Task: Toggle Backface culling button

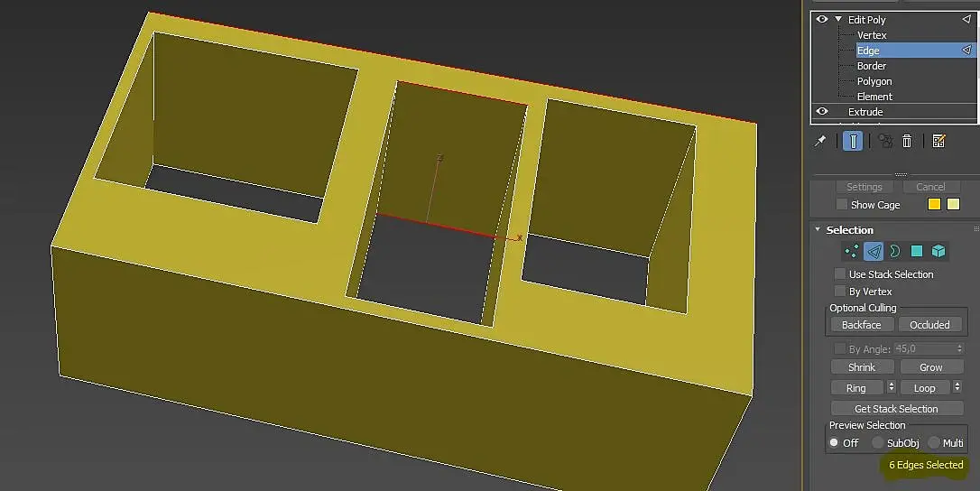Action: [861, 325]
